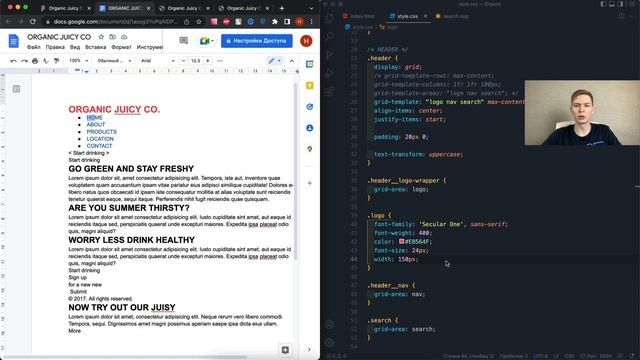Image resolution: width=640 pixels, height=360 pixels.
Task: Open the VS Code Source Control view
Action: [329, 55]
